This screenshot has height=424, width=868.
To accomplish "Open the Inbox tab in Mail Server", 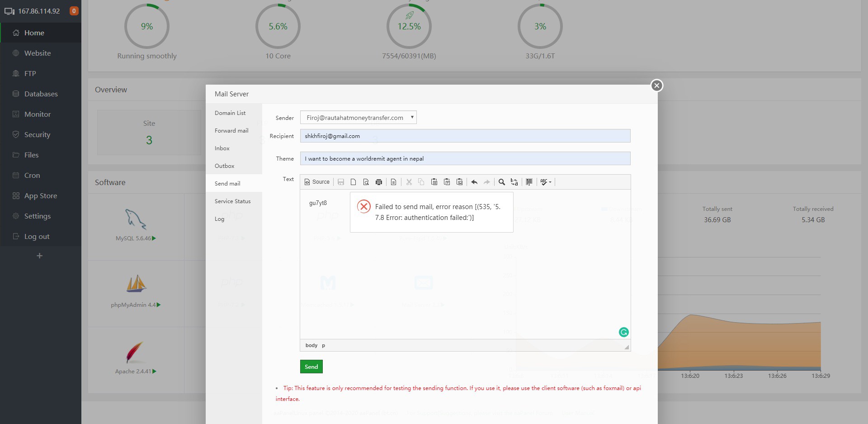I will click(x=222, y=148).
